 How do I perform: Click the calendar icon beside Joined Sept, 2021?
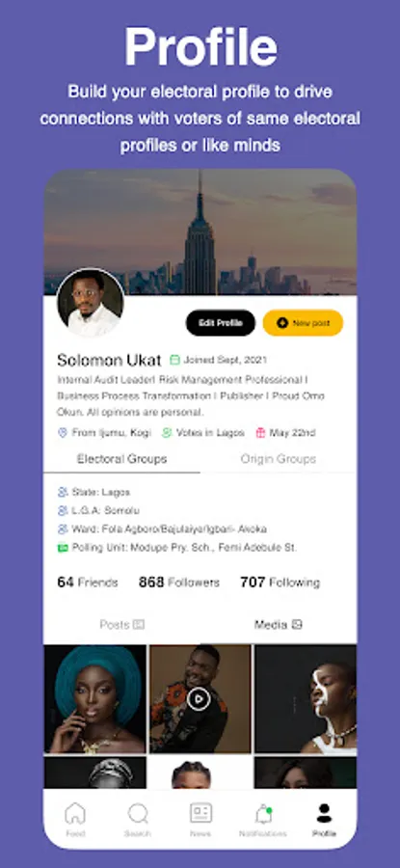pyautogui.click(x=174, y=360)
